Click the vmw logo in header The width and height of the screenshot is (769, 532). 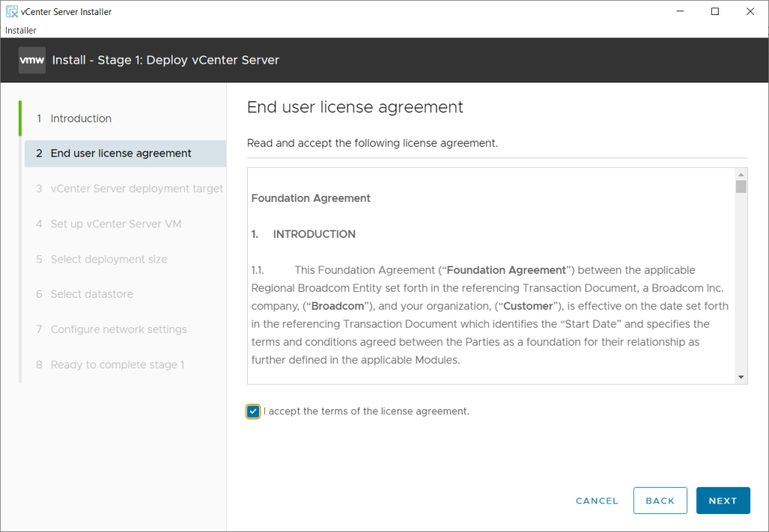point(32,60)
